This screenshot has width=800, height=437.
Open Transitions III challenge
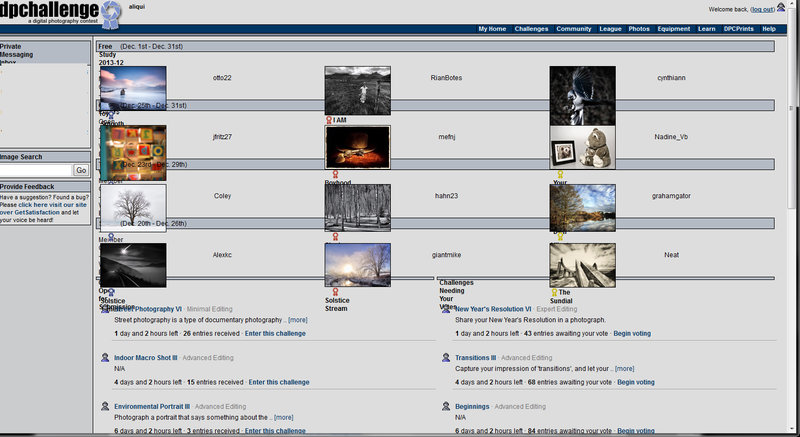476,358
